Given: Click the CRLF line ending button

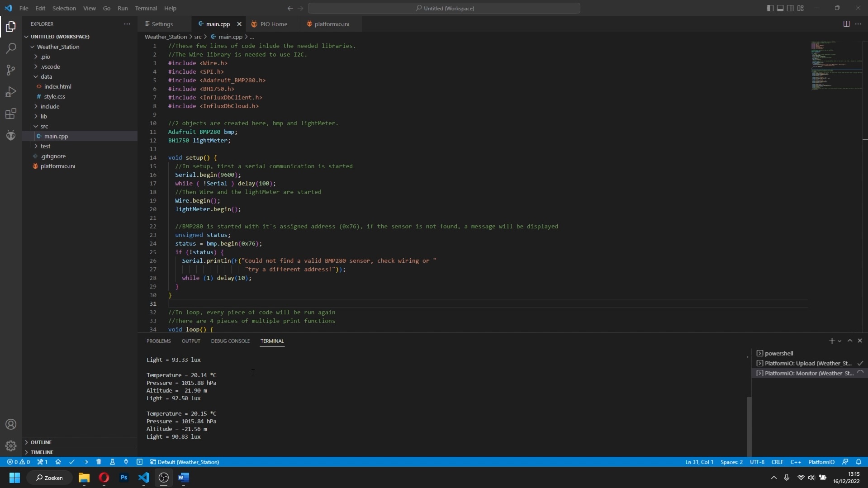Looking at the screenshot, I should coord(777,462).
